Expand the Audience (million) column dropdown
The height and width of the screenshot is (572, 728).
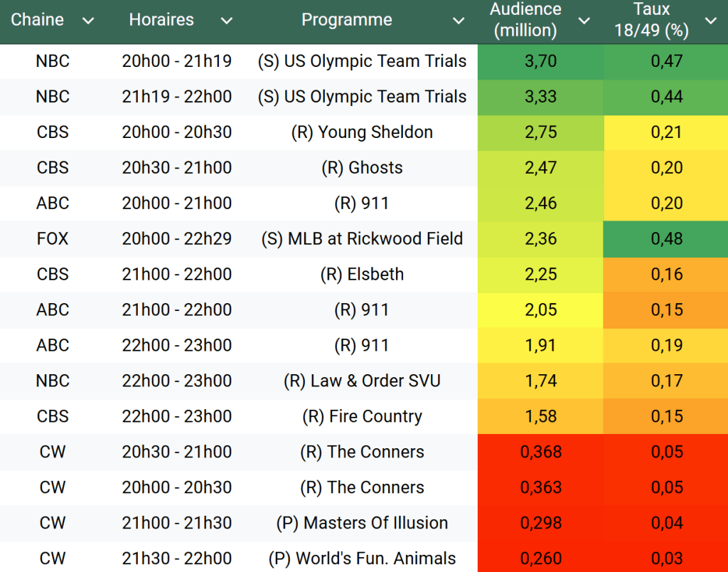tap(584, 21)
